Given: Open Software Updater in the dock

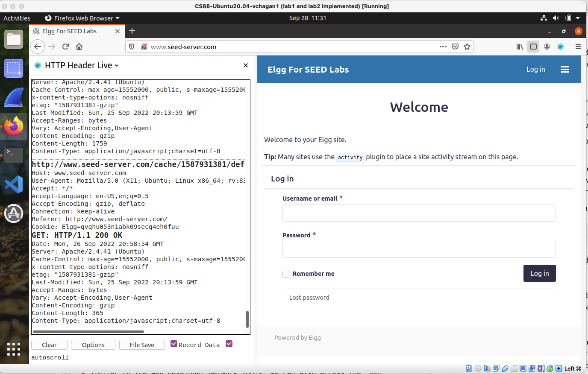Looking at the screenshot, I should point(14,213).
